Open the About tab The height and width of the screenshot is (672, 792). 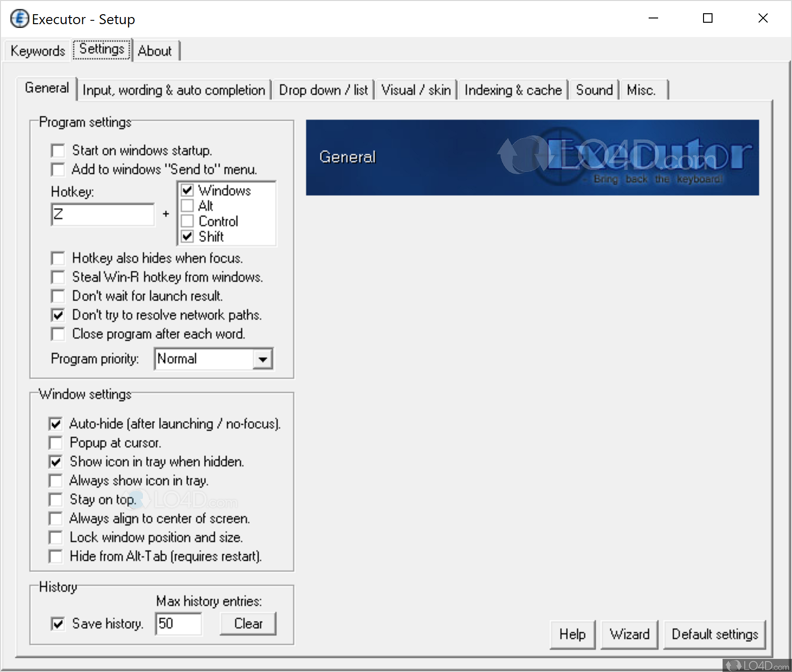pyautogui.click(x=155, y=51)
